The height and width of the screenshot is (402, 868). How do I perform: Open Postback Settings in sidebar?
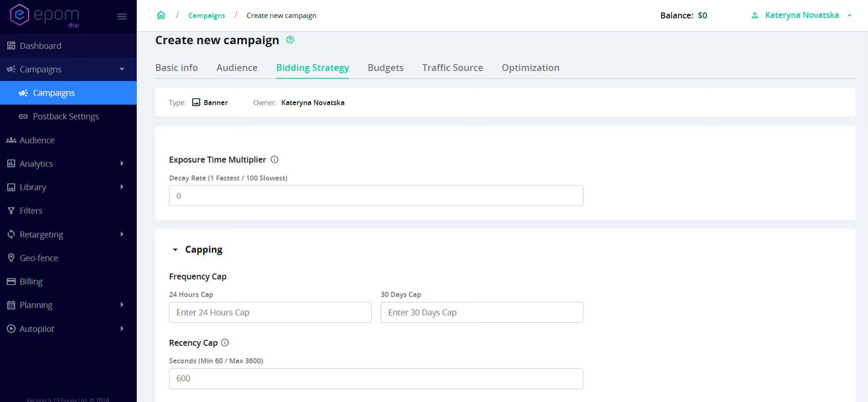[68, 117]
